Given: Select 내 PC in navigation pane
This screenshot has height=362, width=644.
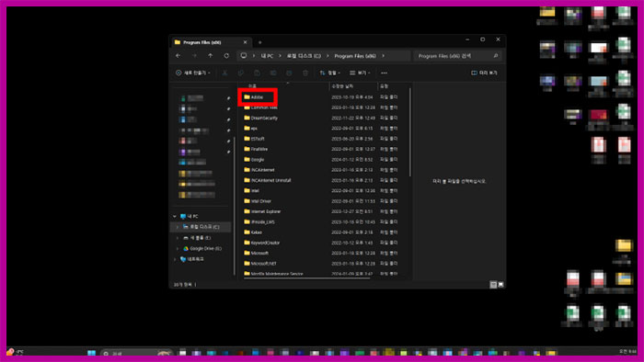Looking at the screenshot, I should (193, 216).
